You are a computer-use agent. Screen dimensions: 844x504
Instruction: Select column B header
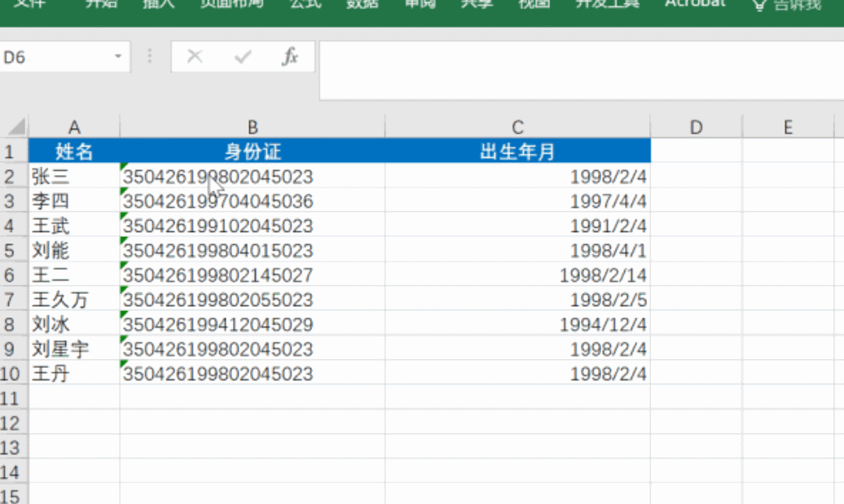(x=253, y=128)
